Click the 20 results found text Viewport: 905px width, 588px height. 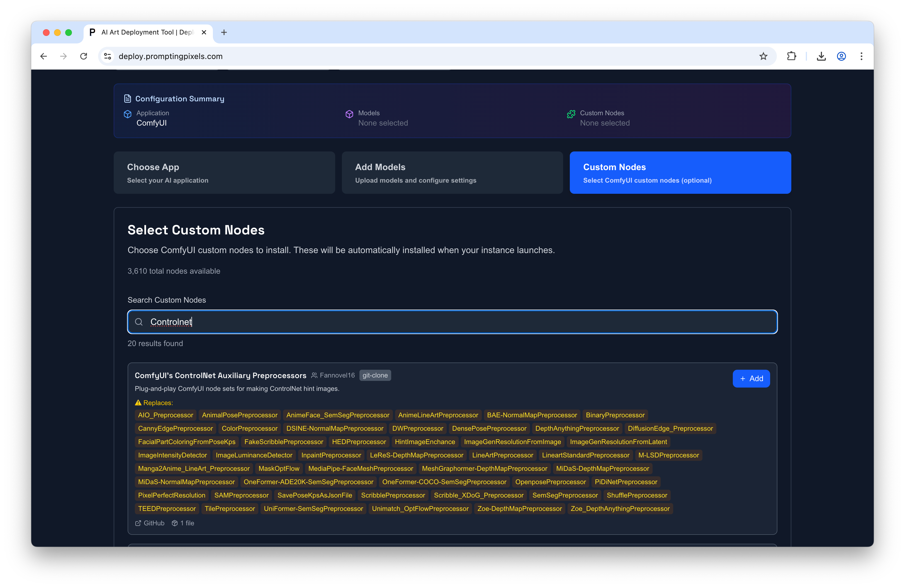click(155, 343)
